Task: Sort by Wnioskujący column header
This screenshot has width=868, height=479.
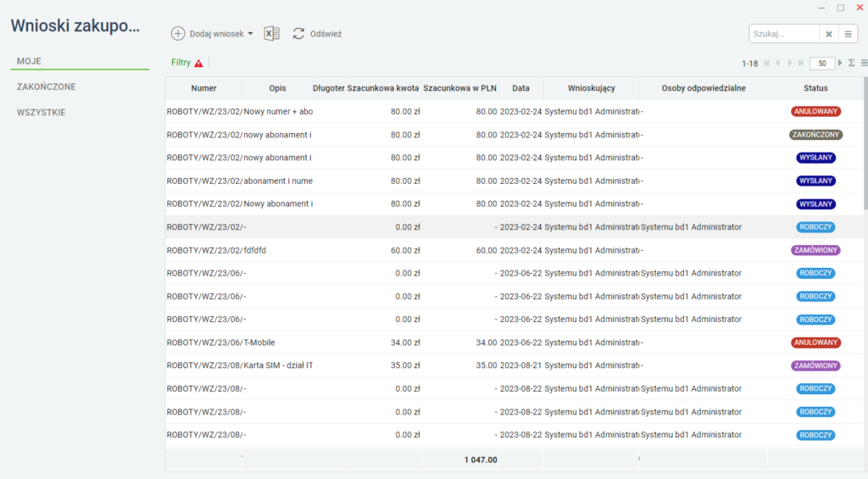Action: tap(591, 88)
